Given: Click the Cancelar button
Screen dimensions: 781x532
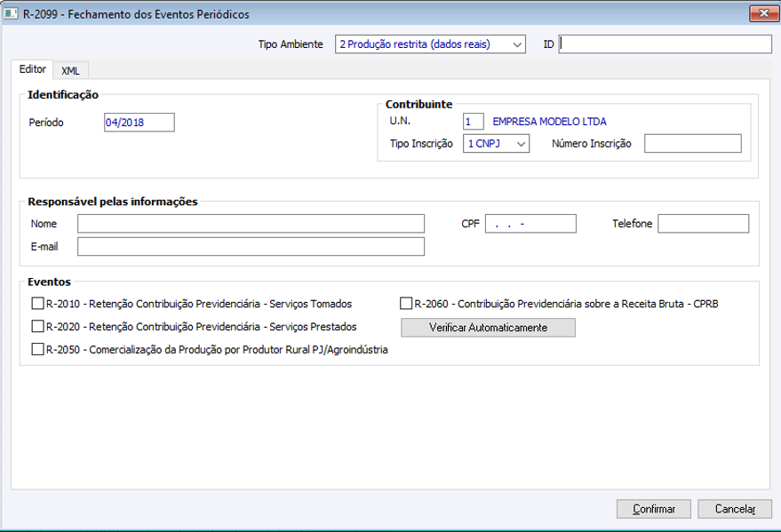Looking at the screenshot, I should 735,509.
